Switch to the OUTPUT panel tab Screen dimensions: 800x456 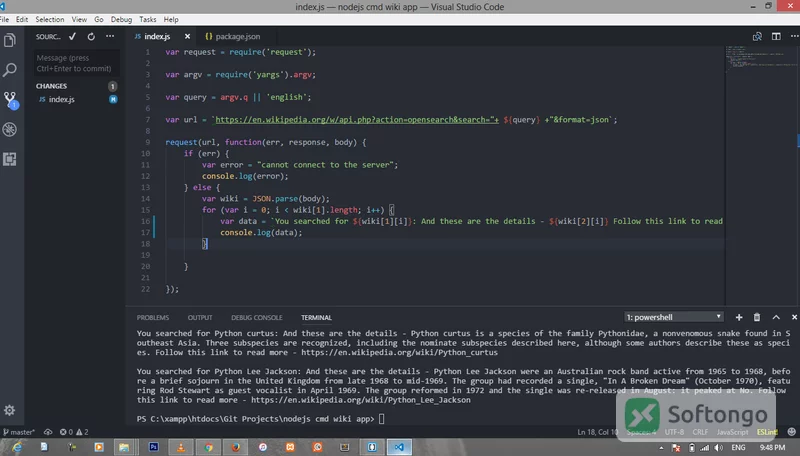[199, 317]
